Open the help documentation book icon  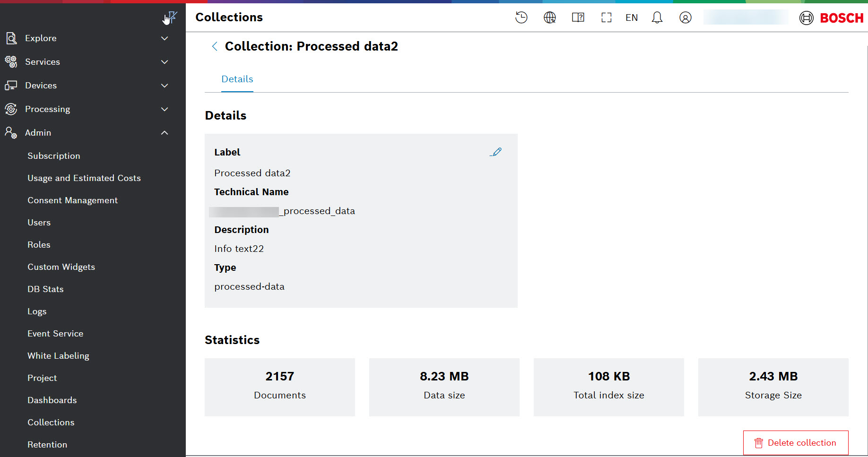click(578, 17)
